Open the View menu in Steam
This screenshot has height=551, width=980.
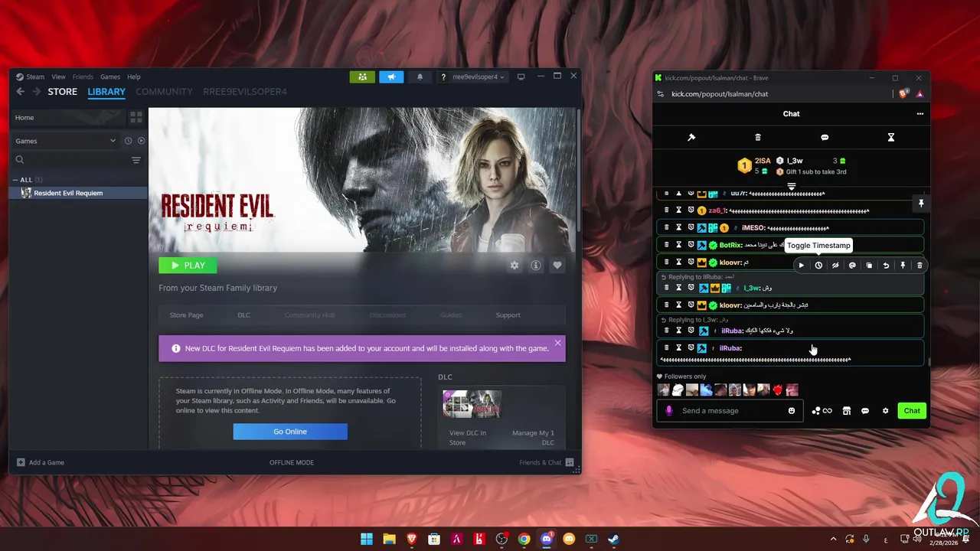point(58,77)
